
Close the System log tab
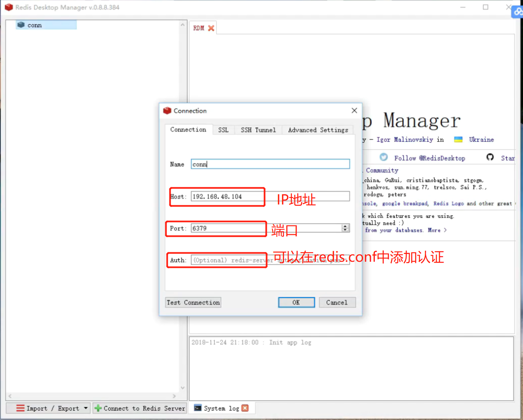(x=245, y=408)
